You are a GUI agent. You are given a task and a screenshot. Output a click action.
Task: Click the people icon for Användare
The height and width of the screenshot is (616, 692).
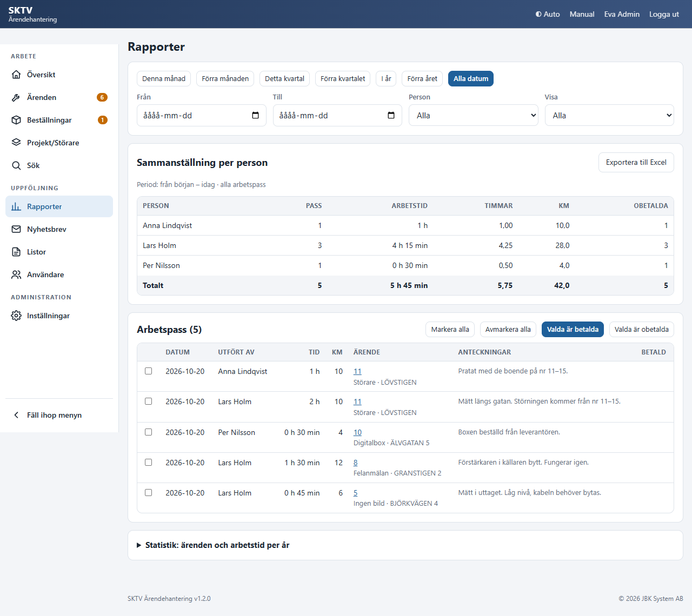coord(16,274)
